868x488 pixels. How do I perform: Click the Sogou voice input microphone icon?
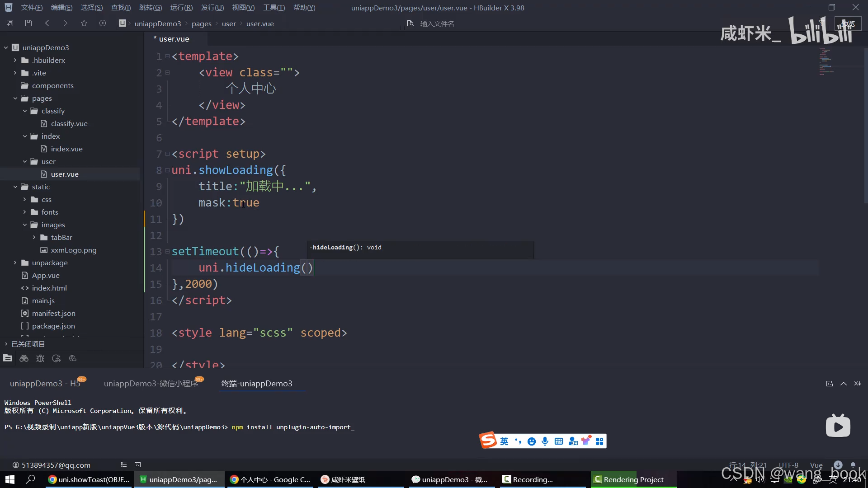(545, 441)
